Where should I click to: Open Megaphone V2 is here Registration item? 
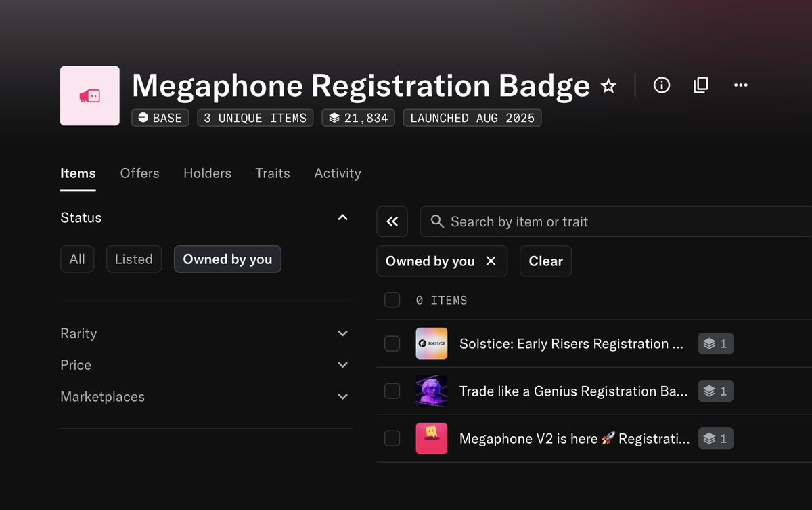[574, 439]
